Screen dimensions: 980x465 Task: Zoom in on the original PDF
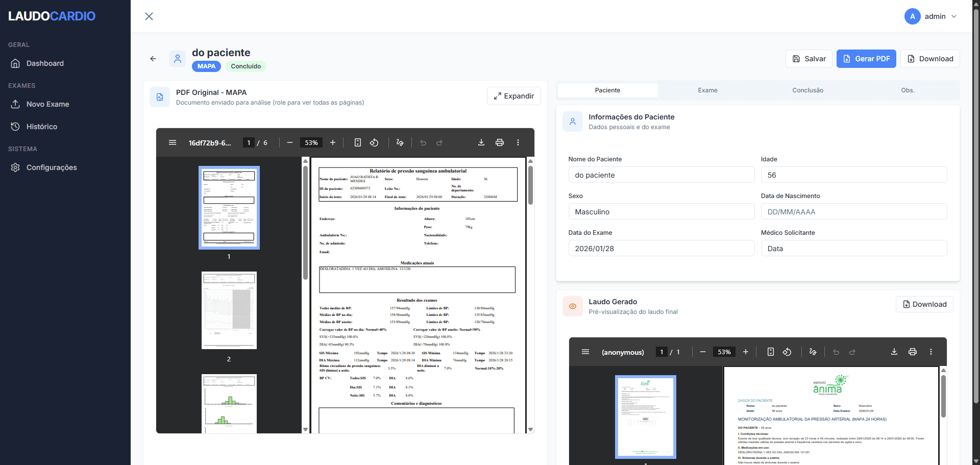coord(333,142)
